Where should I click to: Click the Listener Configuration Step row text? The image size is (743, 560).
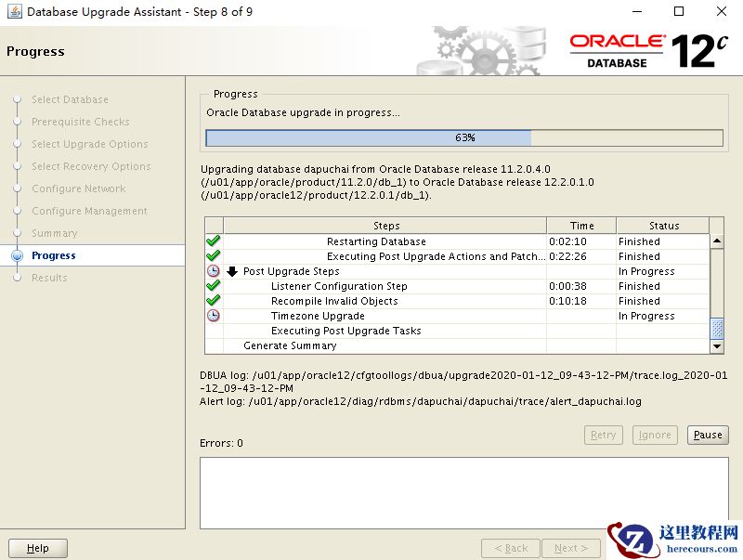[x=339, y=286]
